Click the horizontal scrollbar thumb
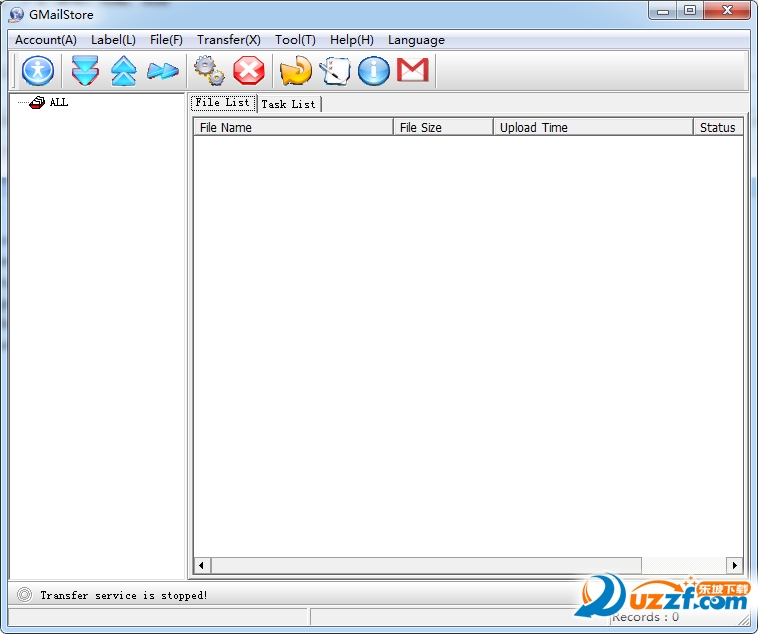 (426, 565)
